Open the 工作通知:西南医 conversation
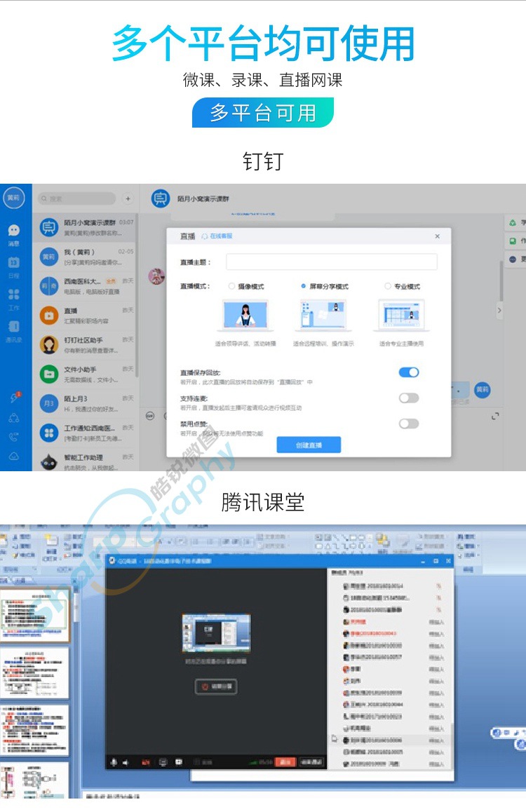The width and height of the screenshot is (526, 812). coord(86,433)
